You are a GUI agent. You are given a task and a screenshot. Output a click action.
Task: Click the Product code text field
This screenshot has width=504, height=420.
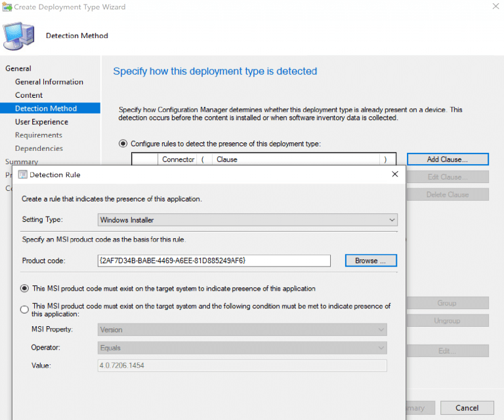[213, 261]
